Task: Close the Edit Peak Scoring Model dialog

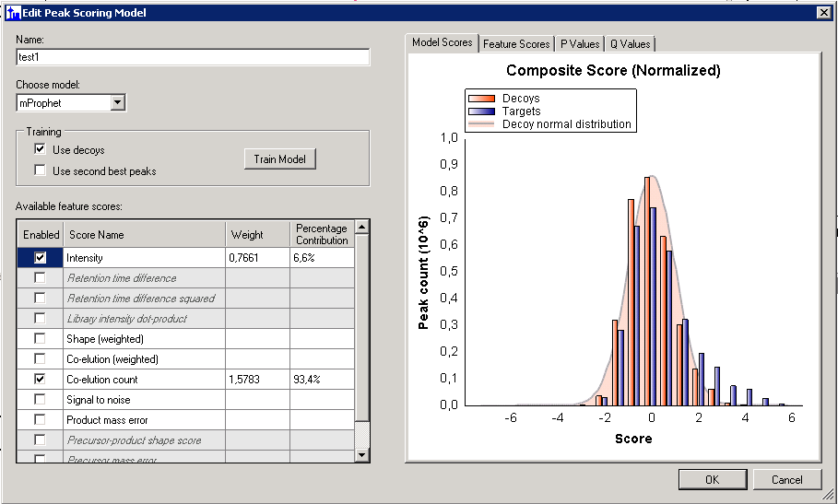Action: click(x=823, y=13)
